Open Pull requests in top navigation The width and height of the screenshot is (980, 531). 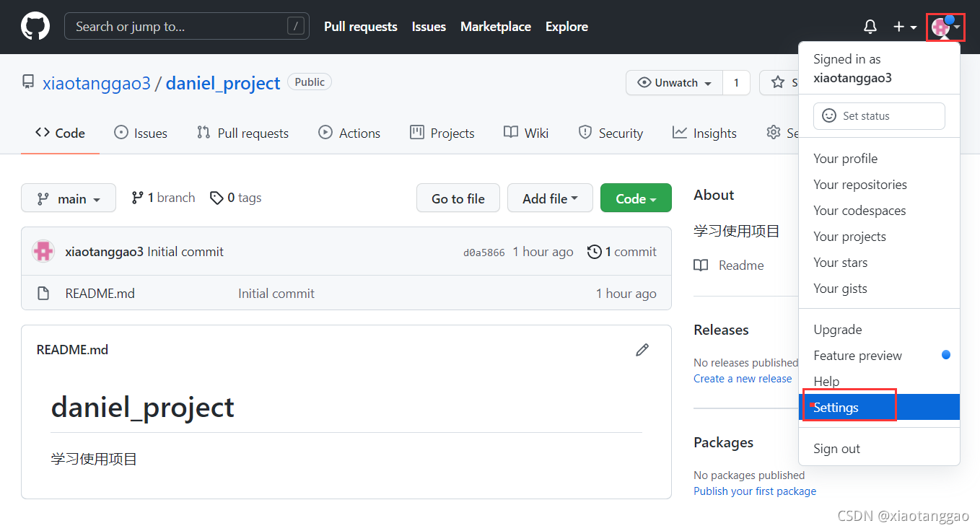(361, 27)
